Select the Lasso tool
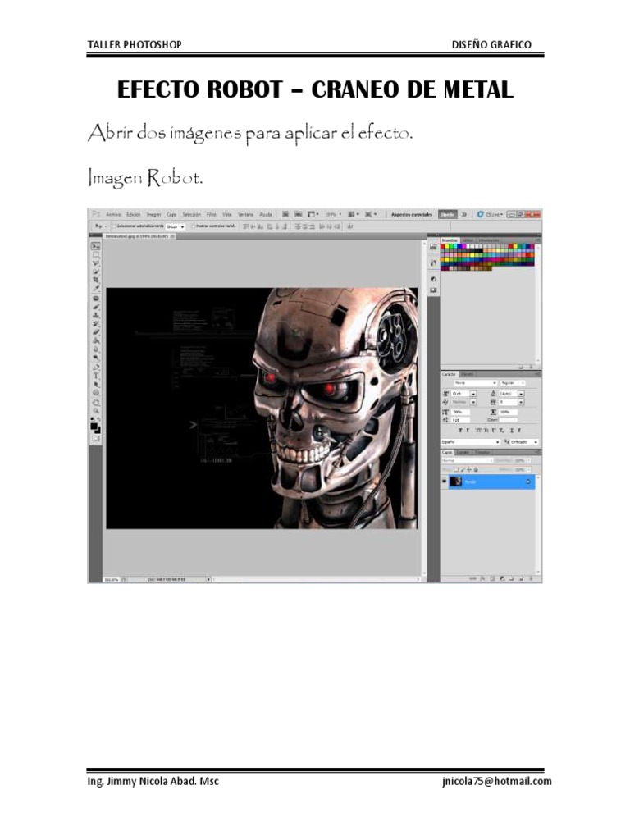The width and height of the screenshot is (630, 840). point(96,262)
